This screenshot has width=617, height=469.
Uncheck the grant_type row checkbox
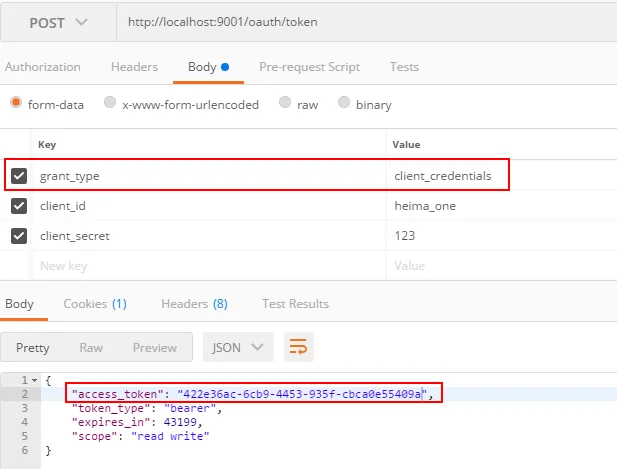[19, 176]
